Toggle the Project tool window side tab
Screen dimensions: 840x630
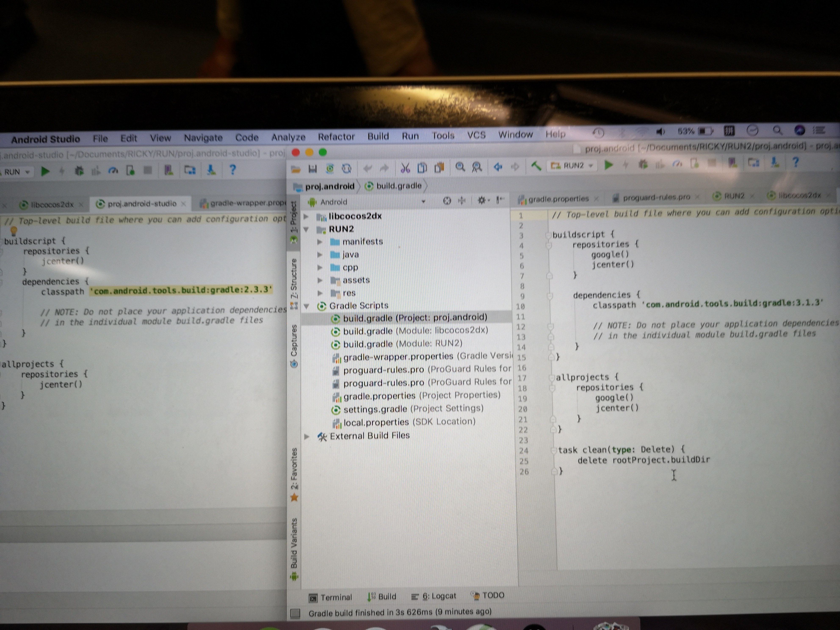pos(294,220)
